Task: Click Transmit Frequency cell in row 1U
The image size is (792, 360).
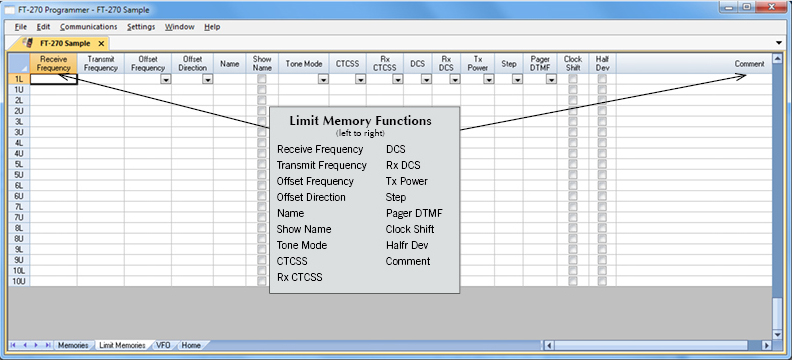Action: point(101,89)
